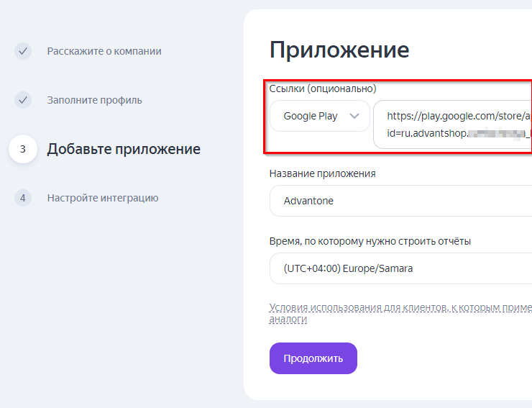Viewport: 532px width, 408px height.
Task: Click the step 3 number circle
Action: (x=23, y=149)
